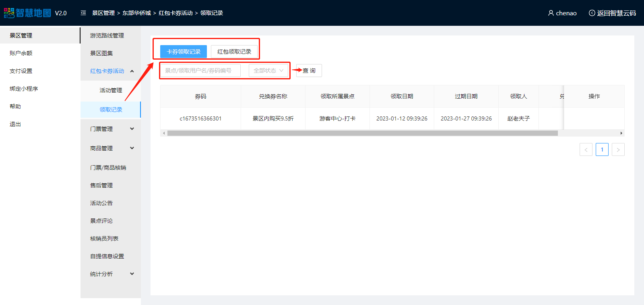
Task: Go to next page arrow
Action: [618, 149]
